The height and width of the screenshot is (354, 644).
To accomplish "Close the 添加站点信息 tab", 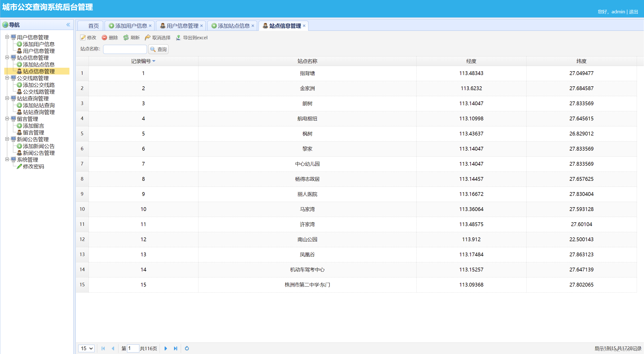I will 253,26.
